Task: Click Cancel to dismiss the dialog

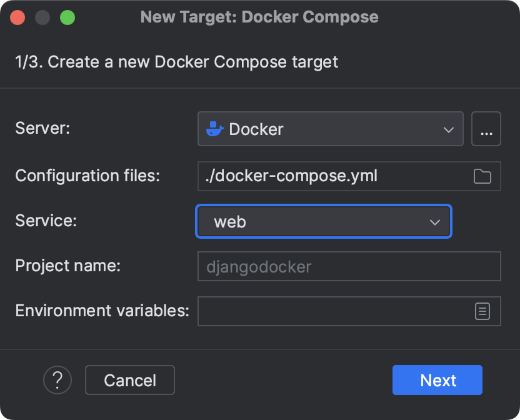Action: click(129, 380)
